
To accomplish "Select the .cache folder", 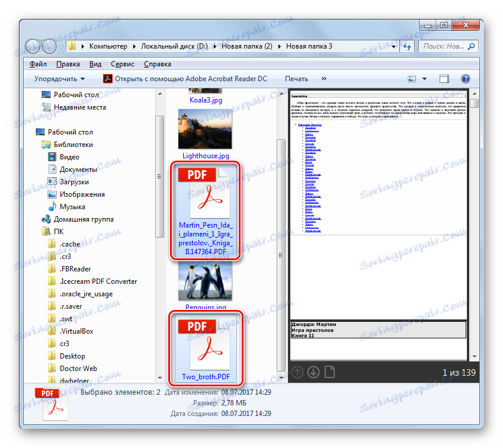I will tap(70, 244).
